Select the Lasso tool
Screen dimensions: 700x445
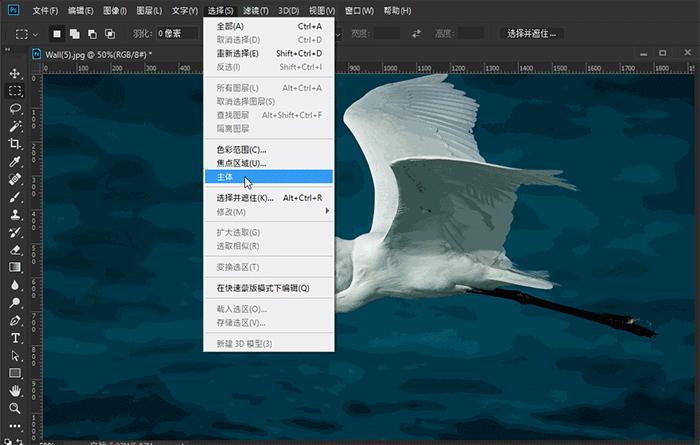click(15, 108)
